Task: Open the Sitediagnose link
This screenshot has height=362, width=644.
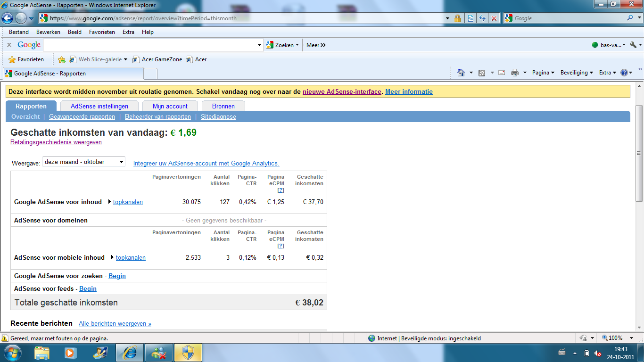Action: (218, 117)
